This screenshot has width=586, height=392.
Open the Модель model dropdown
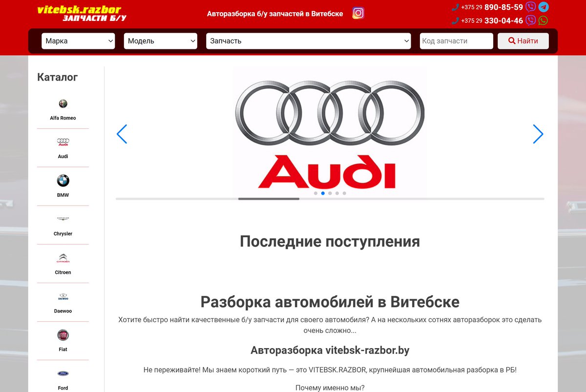point(161,41)
